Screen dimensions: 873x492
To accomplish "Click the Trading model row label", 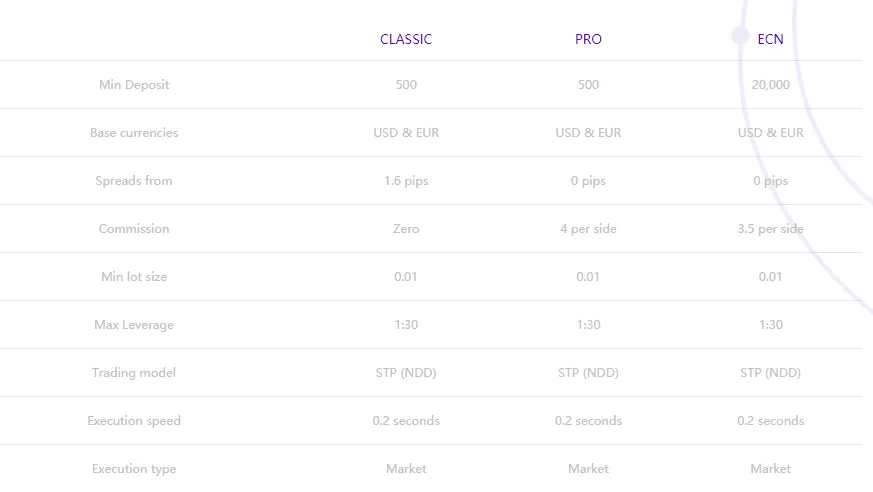I will [134, 372].
